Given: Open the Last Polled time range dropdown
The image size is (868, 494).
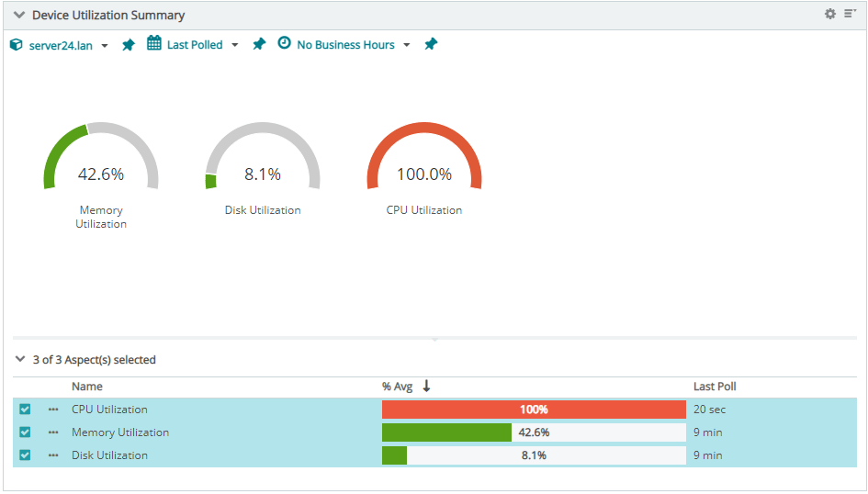Looking at the screenshot, I should click(x=194, y=45).
